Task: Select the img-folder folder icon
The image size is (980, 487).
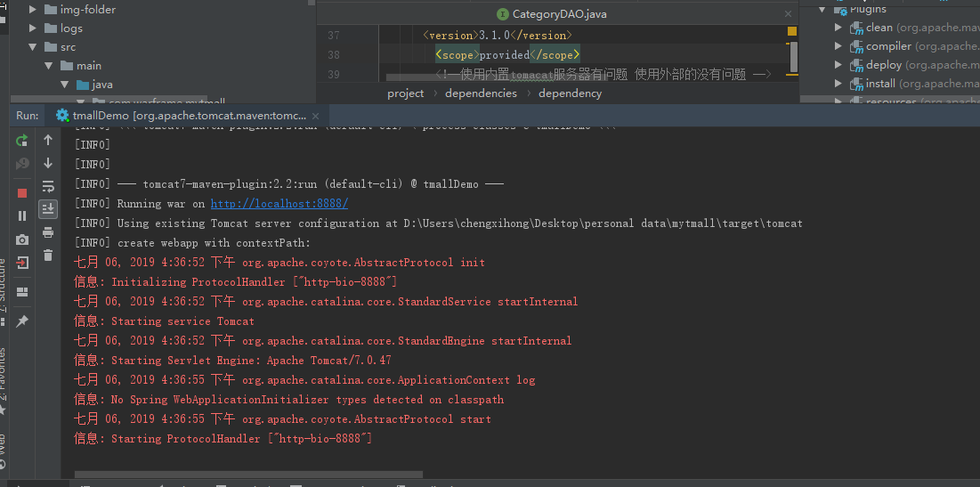Action: pyautogui.click(x=51, y=10)
